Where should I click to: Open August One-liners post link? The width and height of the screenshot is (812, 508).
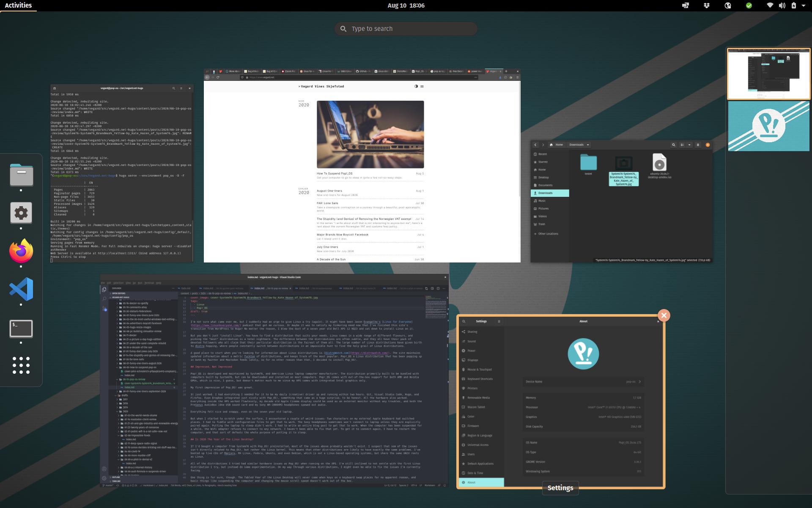pyautogui.click(x=329, y=191)
